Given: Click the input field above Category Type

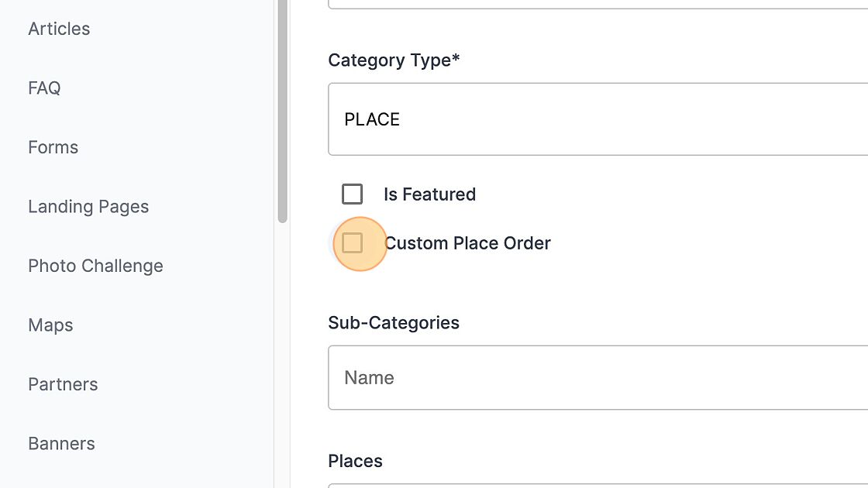Looking at the screenshot, I should [x=597, y=4].
